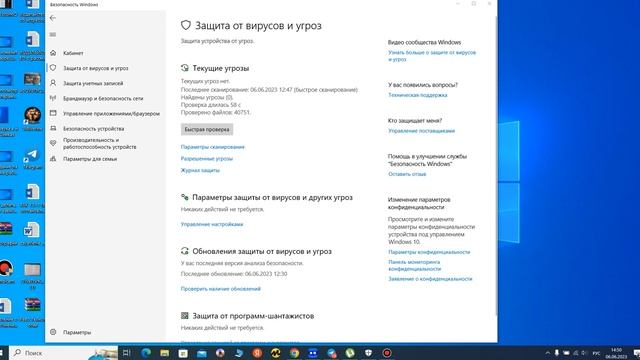This screenshot has width=640, height=360.
Task: Open the clock and date flyout
Action: point(616,353)
